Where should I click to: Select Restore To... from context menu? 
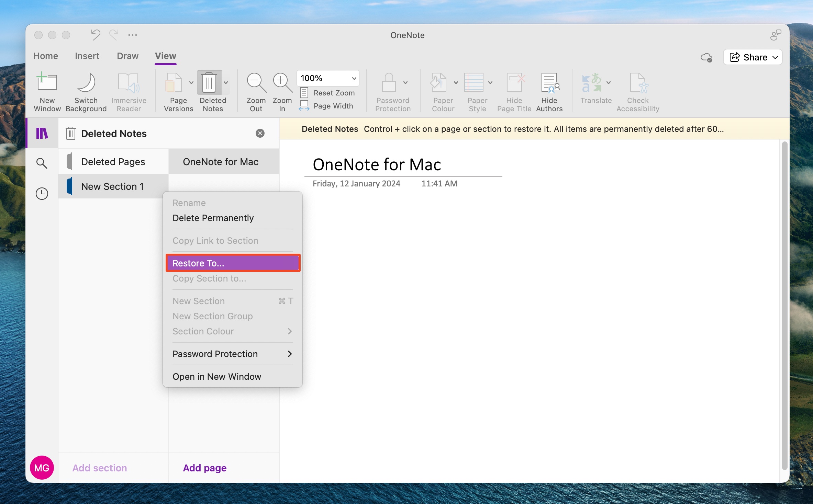tap(232, 262)
